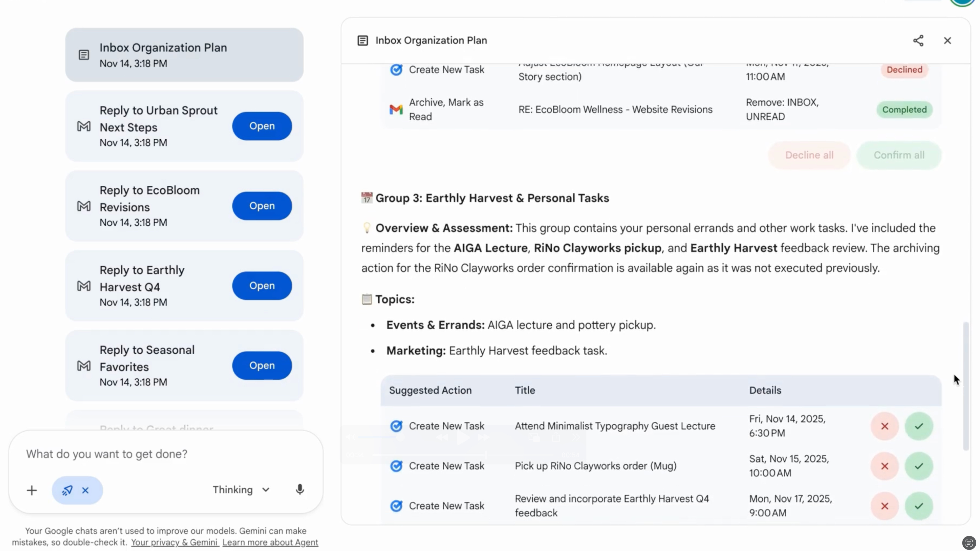The image size is (980, 551).
Task: Click the document icon in the plan header
Action: point(362,40)
